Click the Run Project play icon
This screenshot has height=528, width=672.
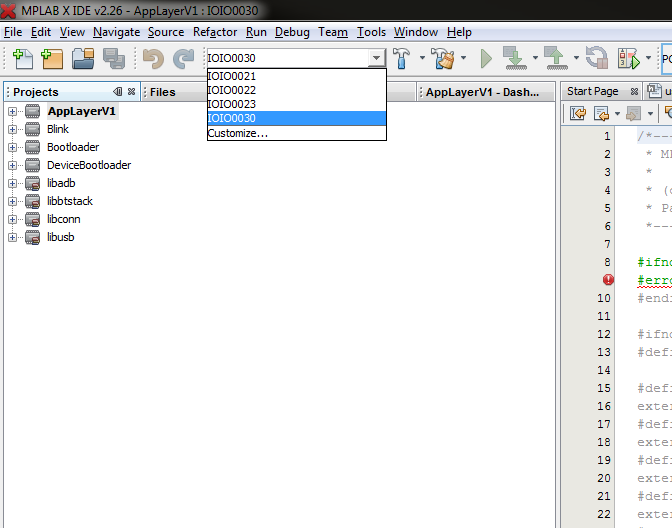(486, 59)
